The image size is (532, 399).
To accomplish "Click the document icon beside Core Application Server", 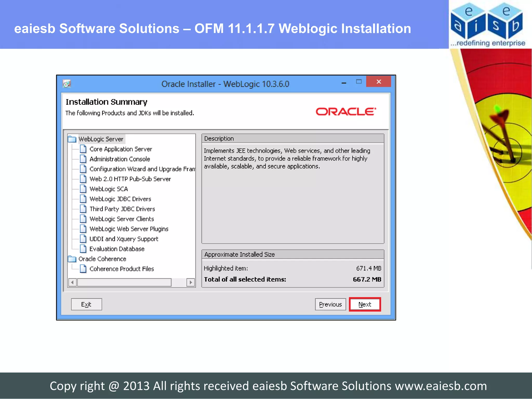I will click(x=83, y=149).
